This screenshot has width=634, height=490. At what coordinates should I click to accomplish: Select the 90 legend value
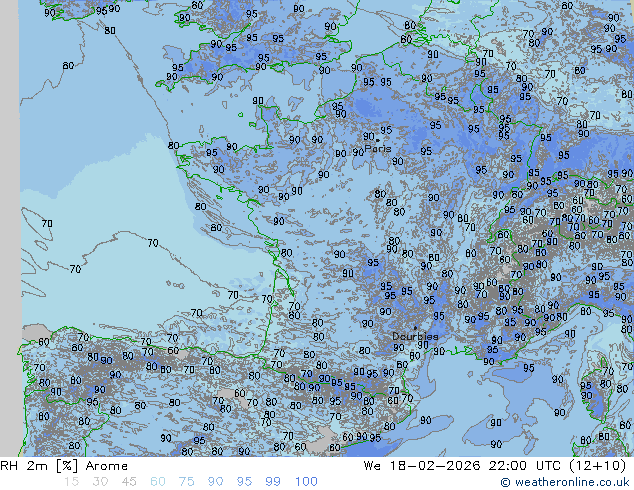click(x=215, y=482)
